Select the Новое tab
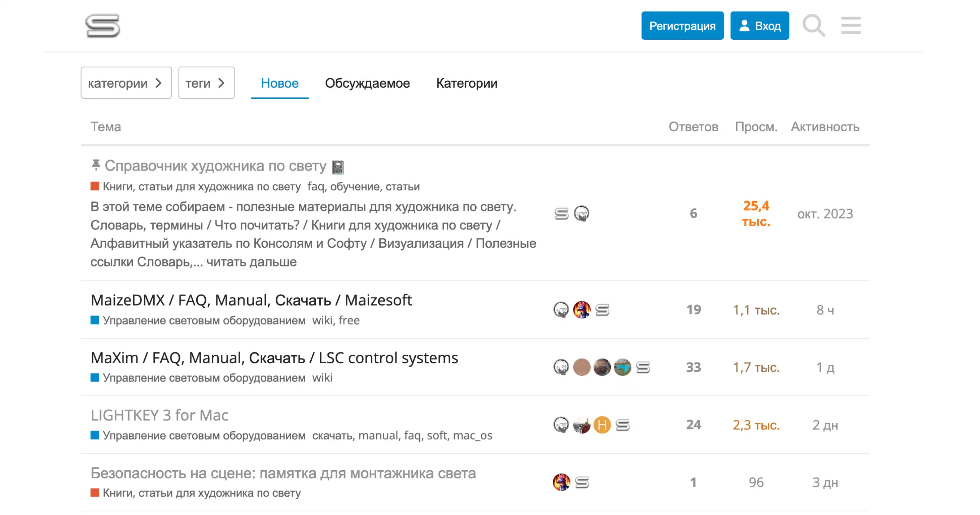This screenshot has width=980, height=515. tap(279, 83)
